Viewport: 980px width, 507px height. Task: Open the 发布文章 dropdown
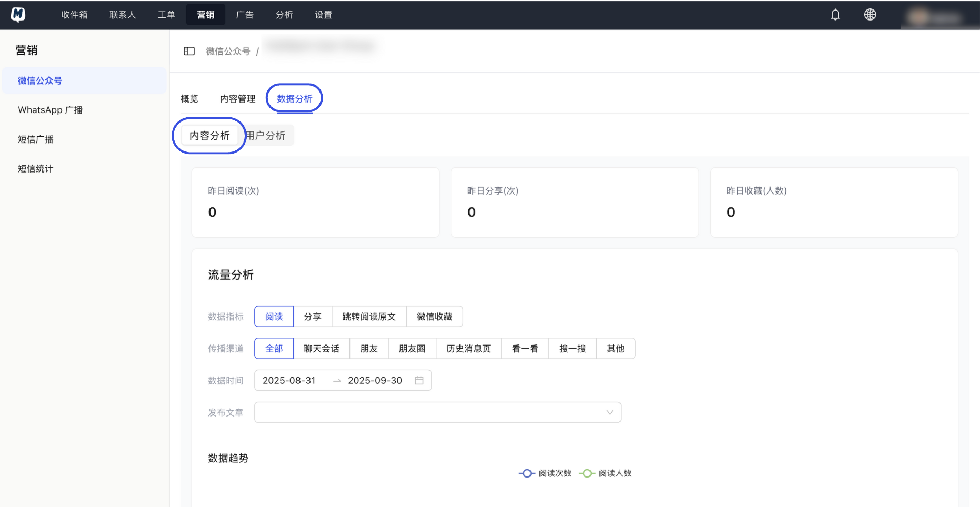(x=437, y=412)
